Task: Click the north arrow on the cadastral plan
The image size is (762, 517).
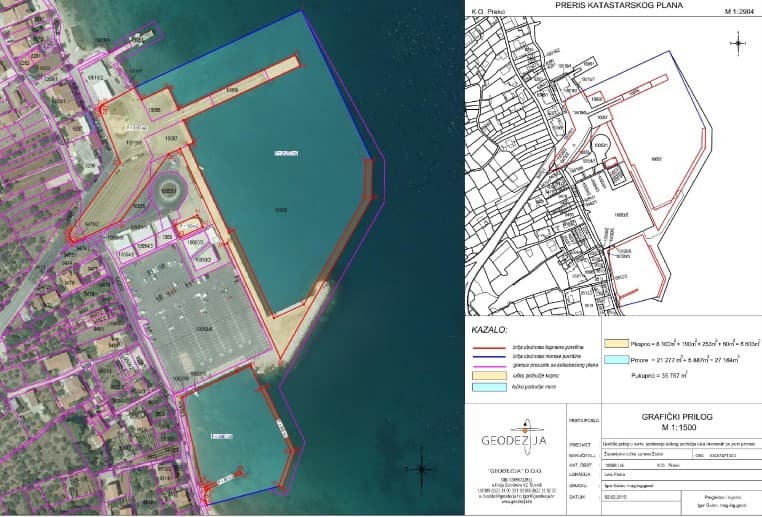Action: (x=738, y=43)
